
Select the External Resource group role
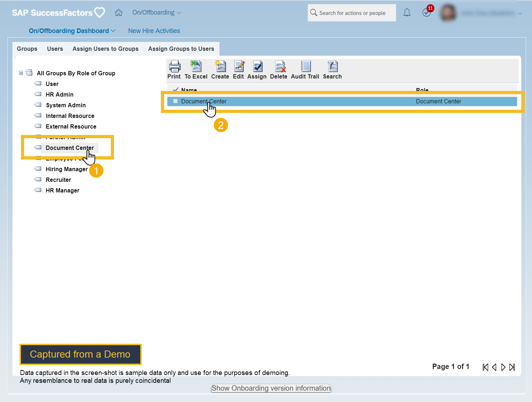click(x=71, y=126)
